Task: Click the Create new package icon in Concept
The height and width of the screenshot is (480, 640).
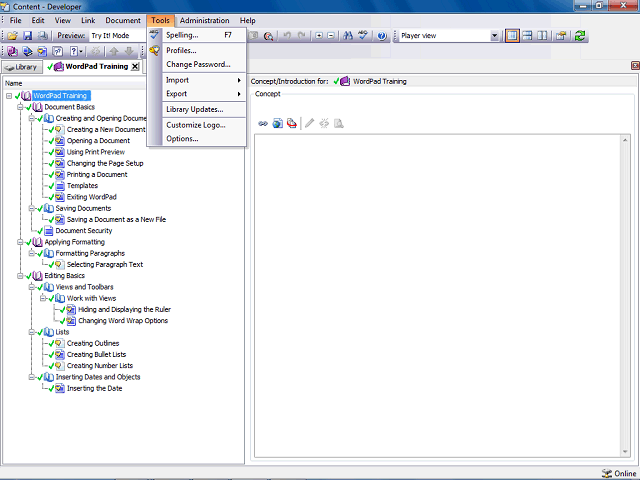Action: pyautogui.click(x=291, y=123)
